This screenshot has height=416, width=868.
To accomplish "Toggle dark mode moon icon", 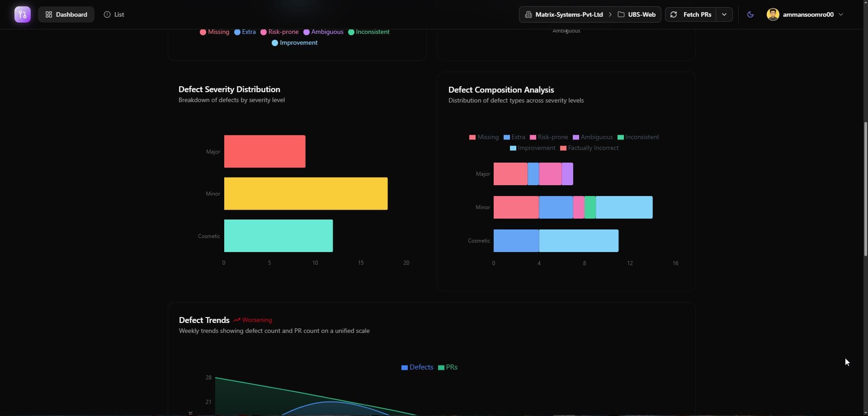I will tap(750, 14).
